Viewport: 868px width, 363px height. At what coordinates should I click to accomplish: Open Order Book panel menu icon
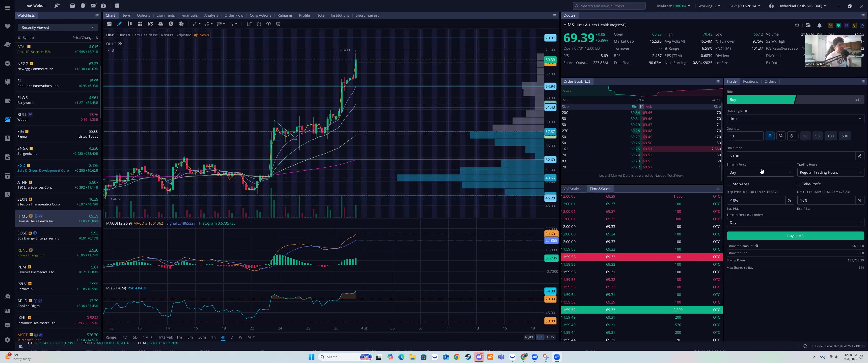(x=718, y=81)
